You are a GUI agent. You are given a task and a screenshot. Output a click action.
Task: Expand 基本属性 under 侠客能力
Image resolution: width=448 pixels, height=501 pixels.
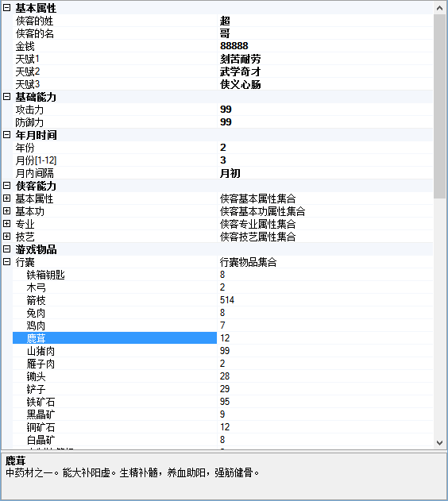(6, 198)
